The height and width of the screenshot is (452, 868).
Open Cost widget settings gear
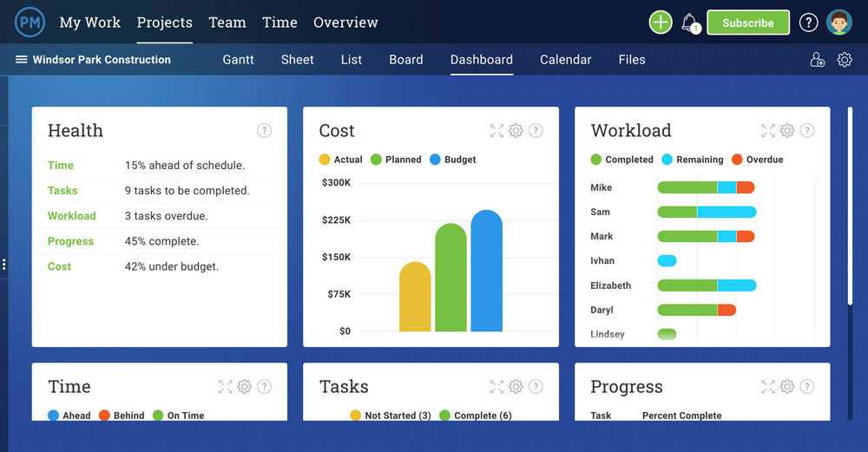pos(516,130)
